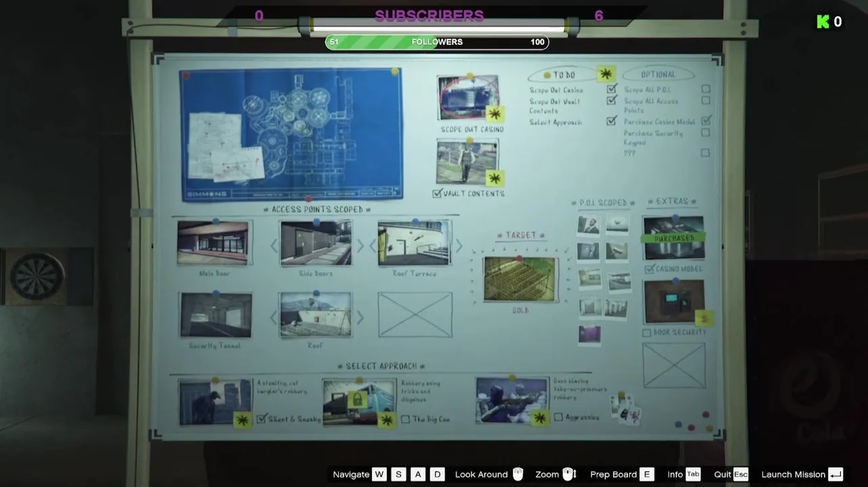Select The Big Con approach photo
This screenshot has width=868, height=487.
pyautogui.click(x=359, y=402)
